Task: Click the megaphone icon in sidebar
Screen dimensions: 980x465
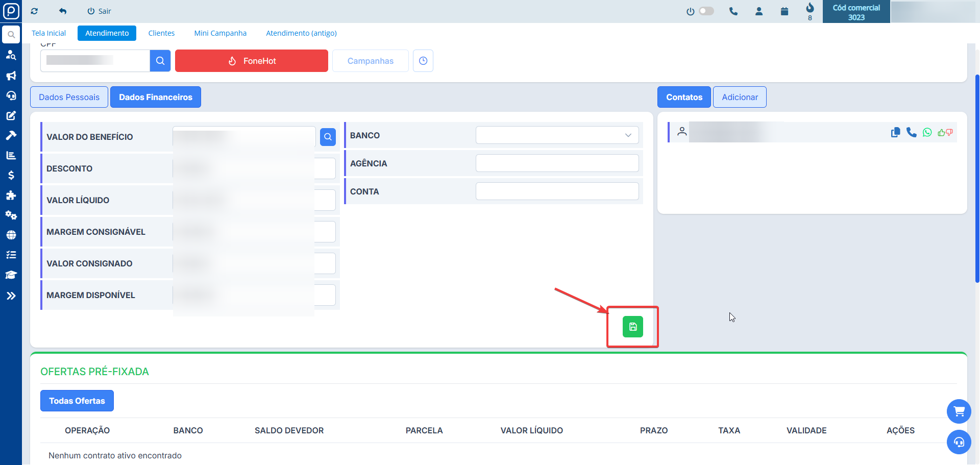Action: (11, 76)
